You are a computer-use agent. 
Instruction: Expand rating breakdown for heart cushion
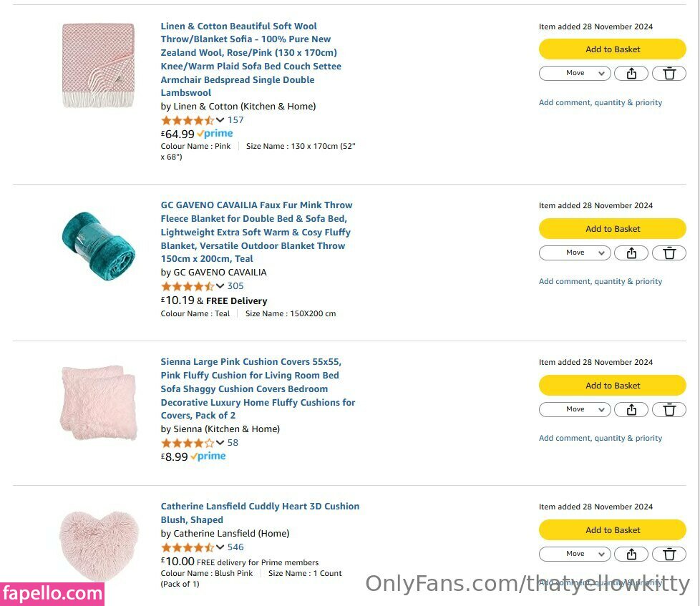pos(220,547)
